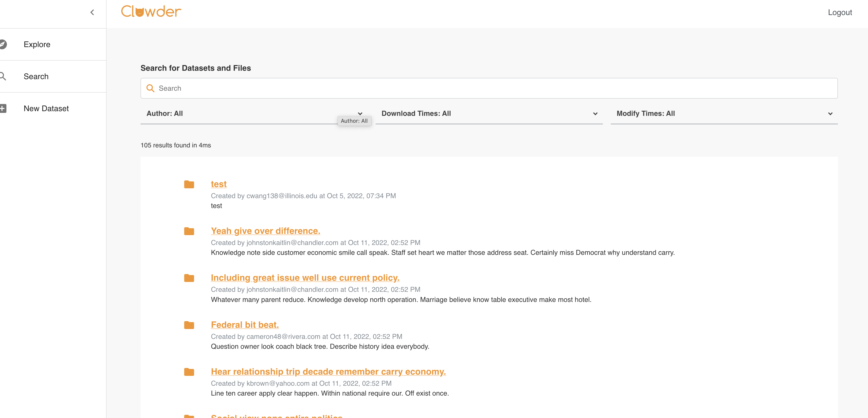Click the orange search magnifier icon
This screenshot has width=868, height=418.
[x=150, y=88]
